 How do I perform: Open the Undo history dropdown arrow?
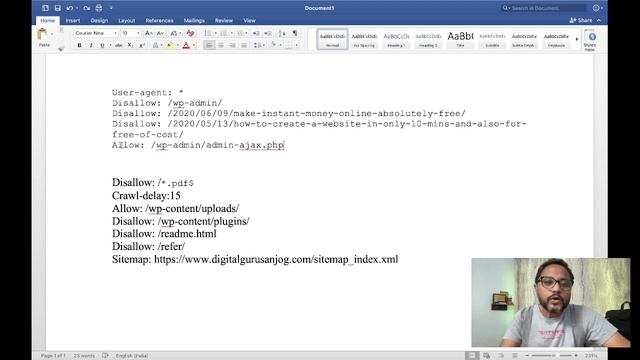click(77, 8)
